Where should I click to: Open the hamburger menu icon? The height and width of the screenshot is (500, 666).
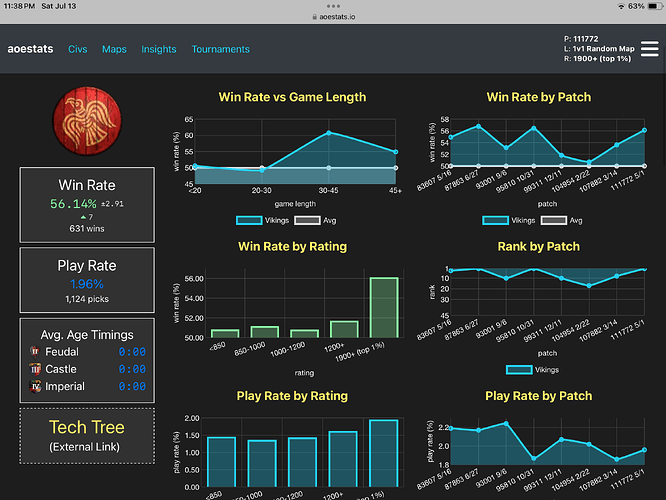tap(652, 48)
